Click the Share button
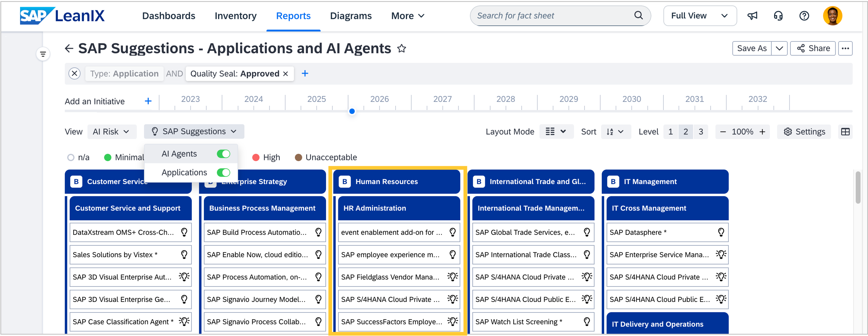The width and height of the screenshot is (868, 336). pyautogui.click(x=813, y=49)
